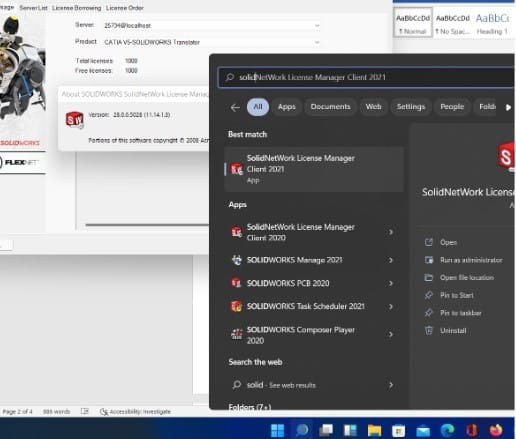
Task: Select the People search filter
Action: (452, 107)
